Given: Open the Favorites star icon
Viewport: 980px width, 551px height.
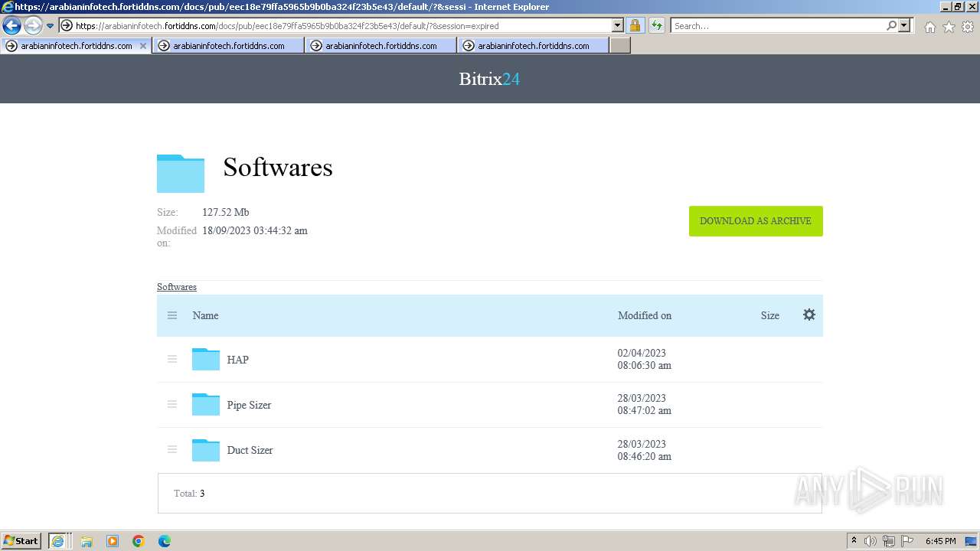Looking at the screenshot, I should click(x=949, y=27).
